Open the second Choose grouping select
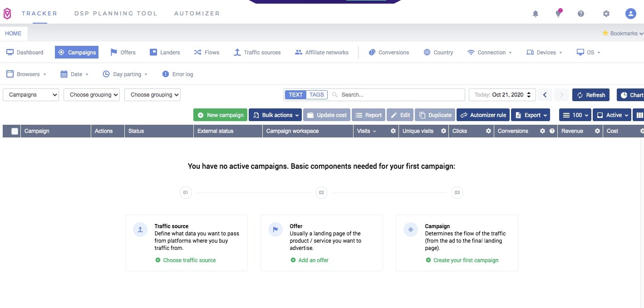This screenshot has height=308, width=644. tap(152, 95)
